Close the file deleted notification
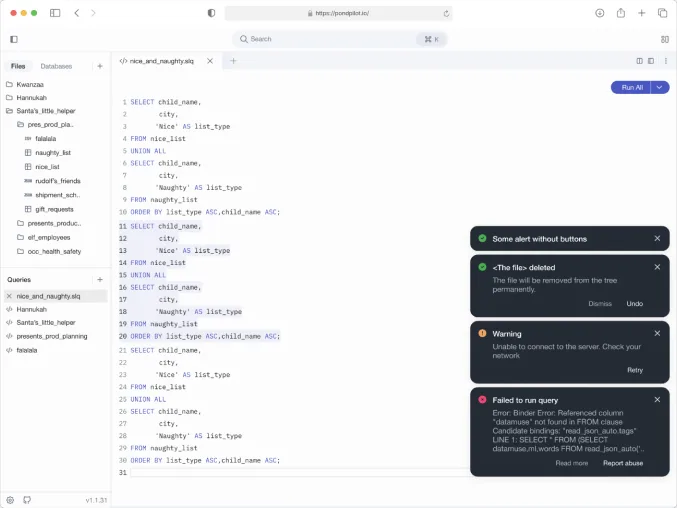Viewport: 677px width, 508px height. (657, 267)
